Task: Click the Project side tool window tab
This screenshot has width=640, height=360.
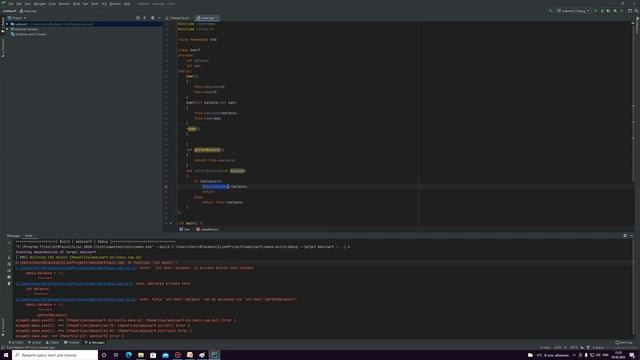Action: pos(3,24)
